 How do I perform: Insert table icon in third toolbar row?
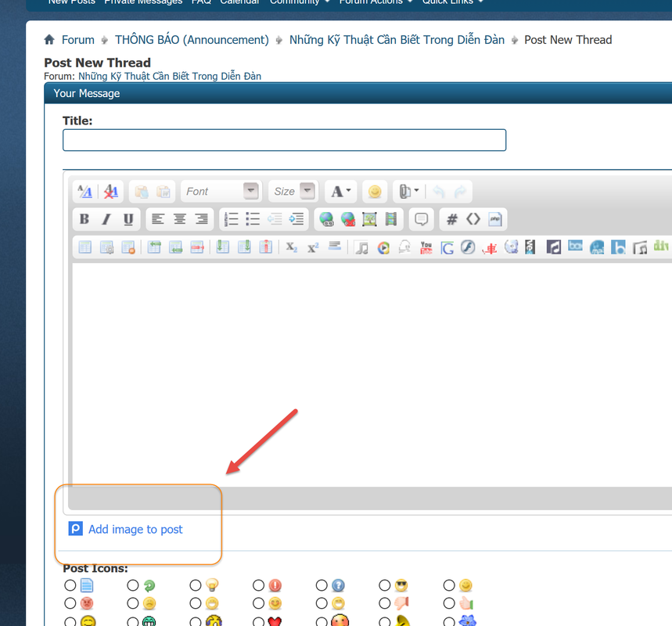click(84, 247)
